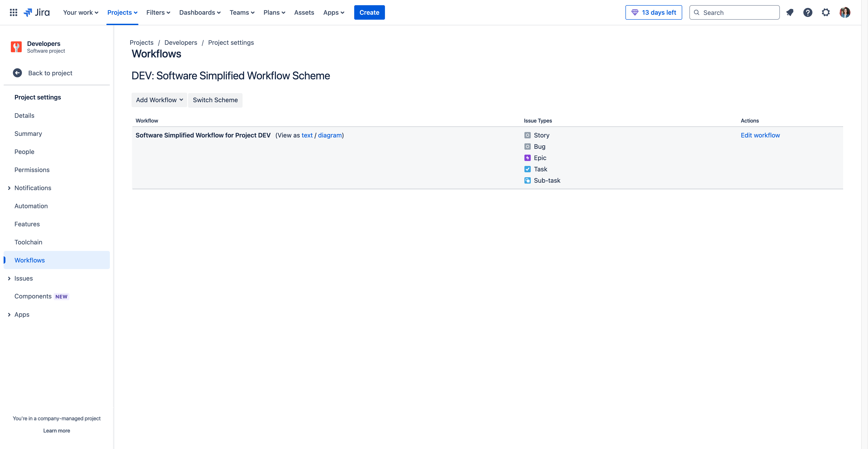View the workflow as diagram
The image size is (868, 449).
tap(330, 135)
